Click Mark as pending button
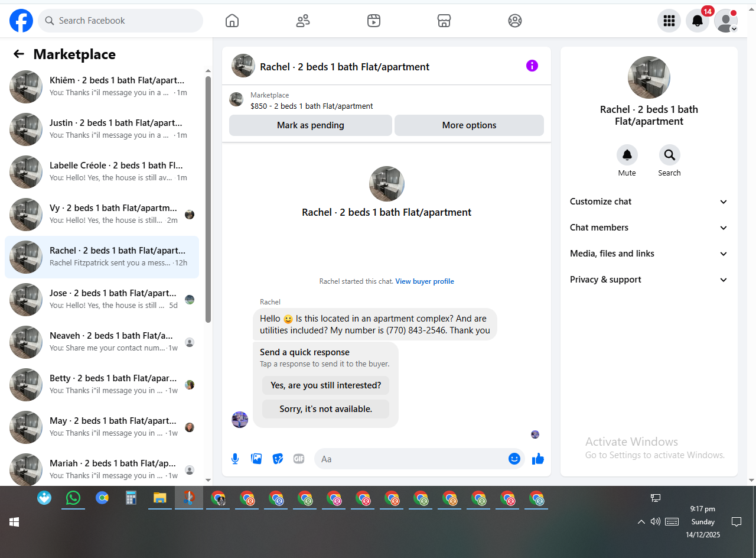The image size is (756, 558). pyautogui.click(x=311, y=125)
